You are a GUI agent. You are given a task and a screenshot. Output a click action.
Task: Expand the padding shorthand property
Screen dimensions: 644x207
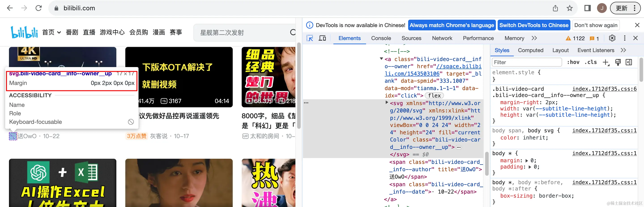click(x=530, y=167)
